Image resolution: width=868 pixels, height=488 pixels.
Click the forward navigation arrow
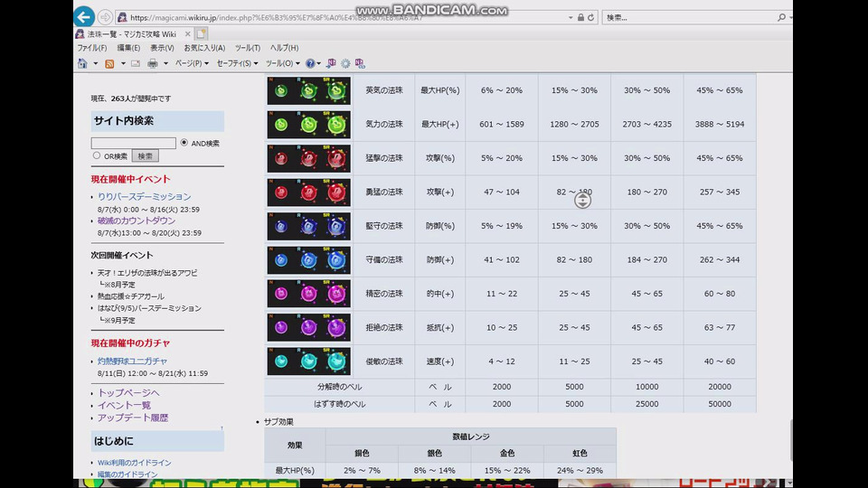point(105,18)
